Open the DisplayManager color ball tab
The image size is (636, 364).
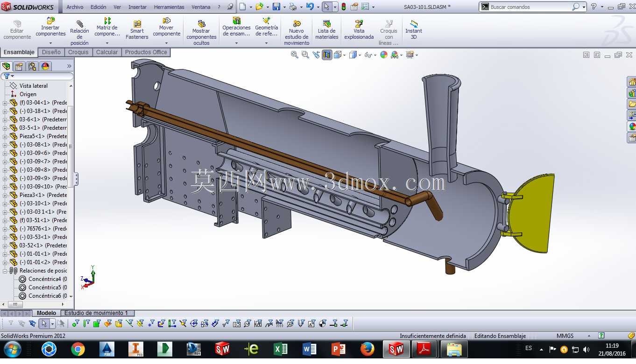[45, 66]
